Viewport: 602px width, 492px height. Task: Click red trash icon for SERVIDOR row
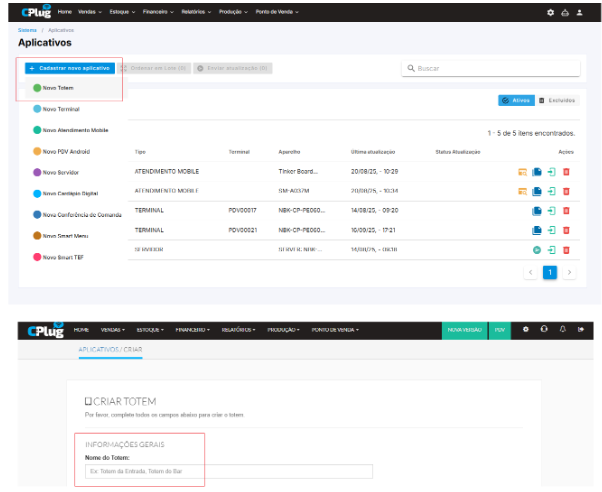567,248
